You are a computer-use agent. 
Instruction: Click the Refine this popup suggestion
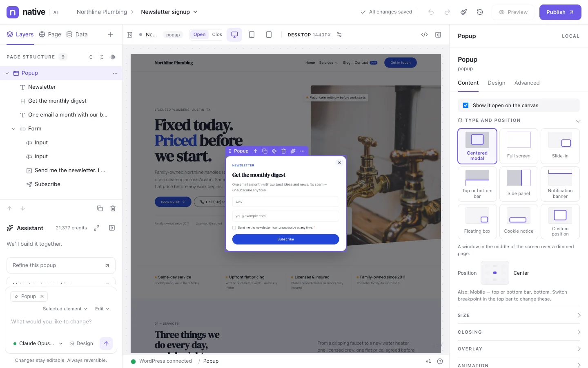pos(61,265)
